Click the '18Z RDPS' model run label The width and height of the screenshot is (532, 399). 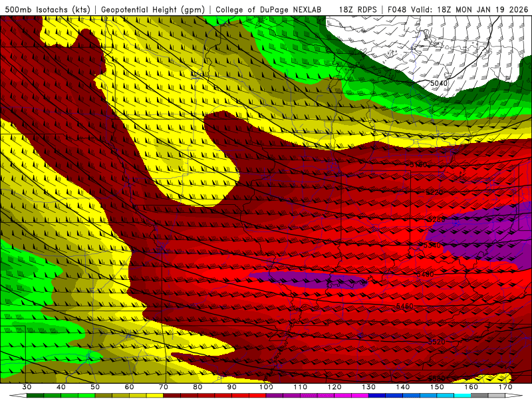coord(357,10)
